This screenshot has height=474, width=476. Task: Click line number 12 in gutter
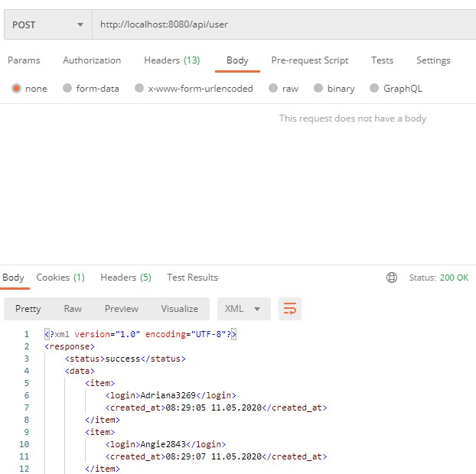point(24,469)
